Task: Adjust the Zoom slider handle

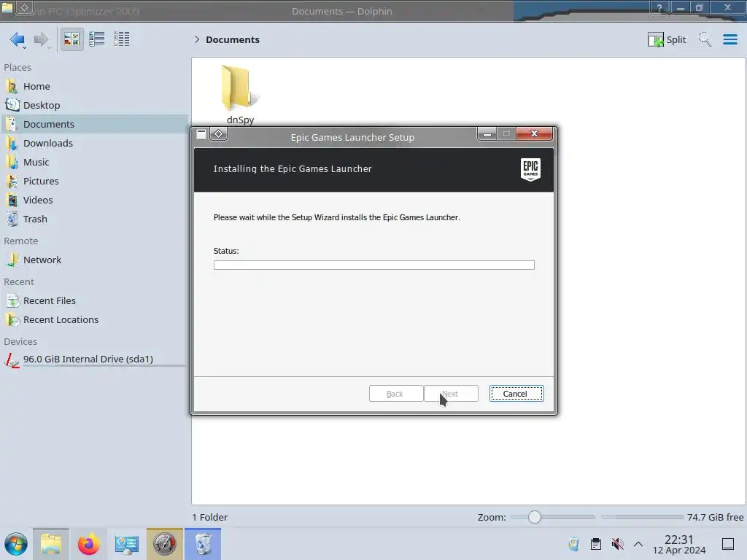Action: coord(535,517)
